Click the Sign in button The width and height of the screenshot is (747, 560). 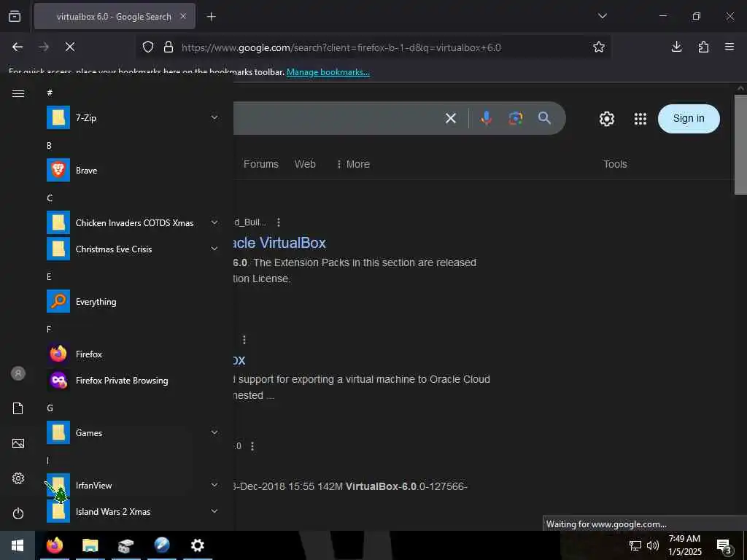coord(689,119)
